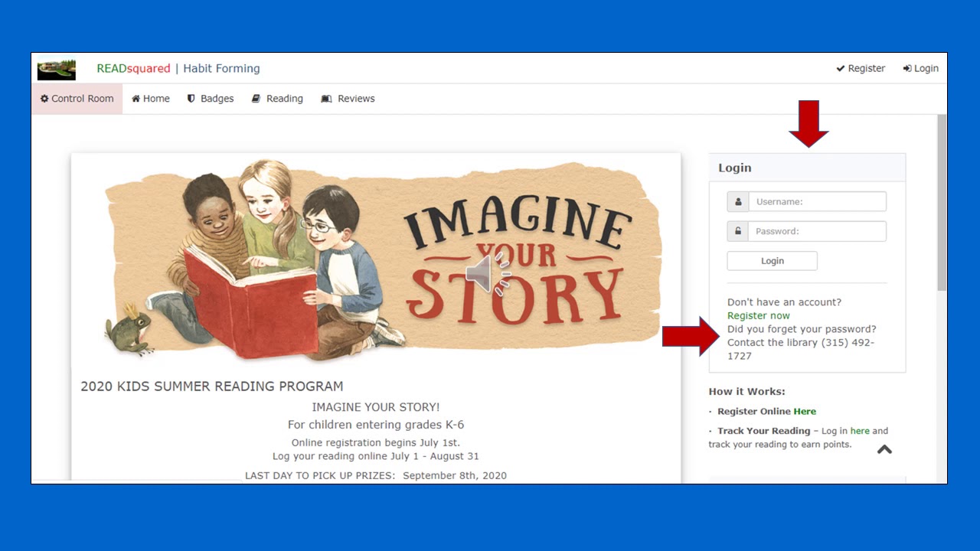Open the READsquared Habit Forming title link
Viewport: 980px width, 551px height.
[x=178, y=68]
